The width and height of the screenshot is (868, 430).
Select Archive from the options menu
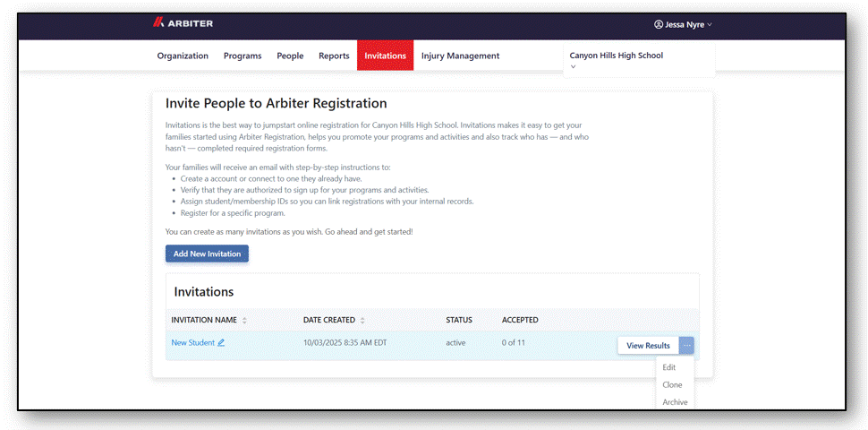click(675, 402)
